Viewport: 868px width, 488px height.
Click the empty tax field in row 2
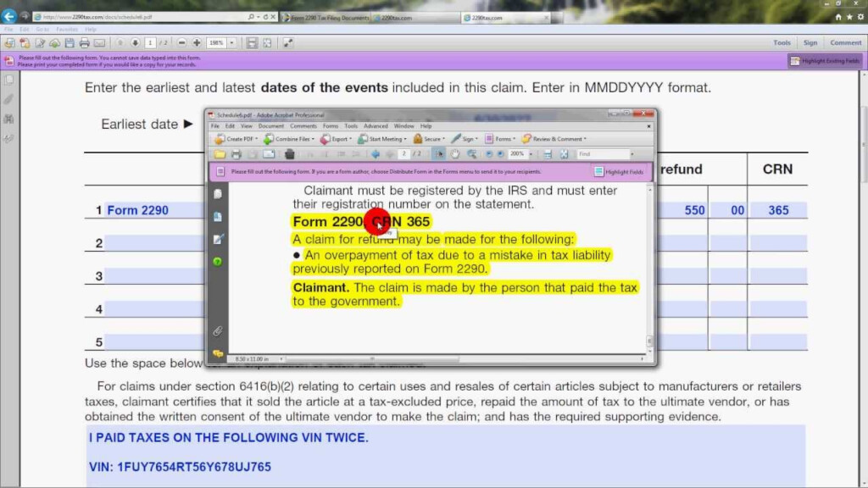click(154, 243)
